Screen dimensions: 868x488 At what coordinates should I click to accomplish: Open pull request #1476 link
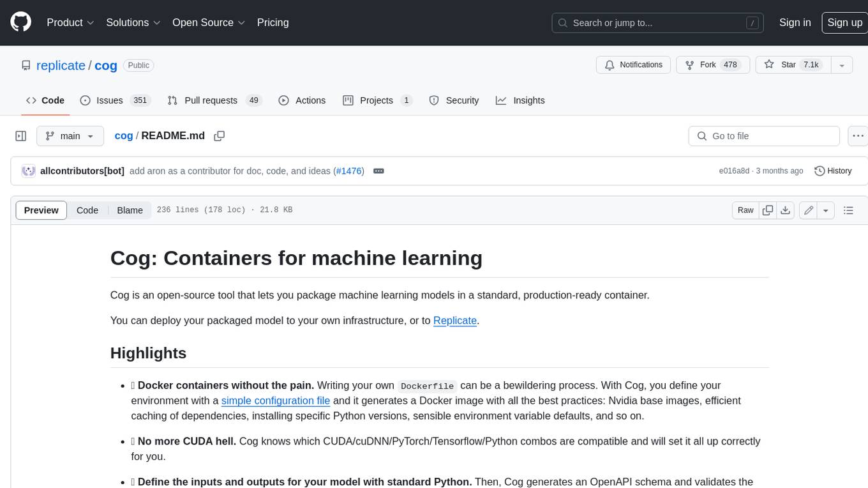pyautogui.click(x=349, y=171)
